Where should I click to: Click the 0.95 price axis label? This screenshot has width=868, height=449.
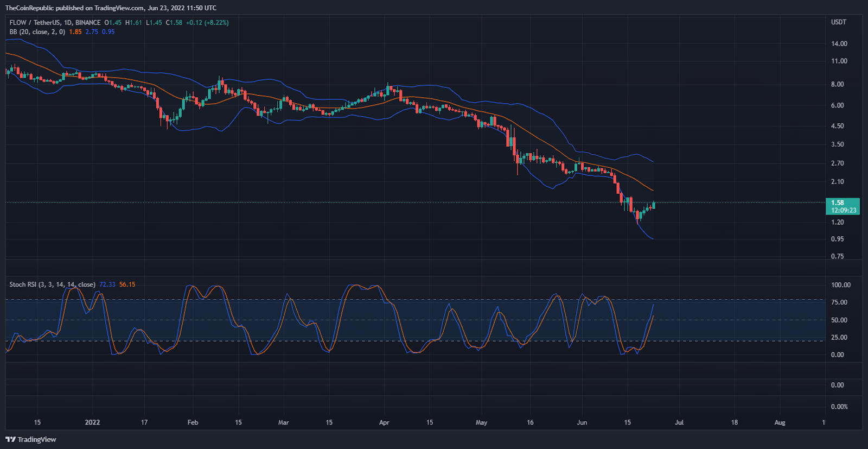[x=838, y=239]
